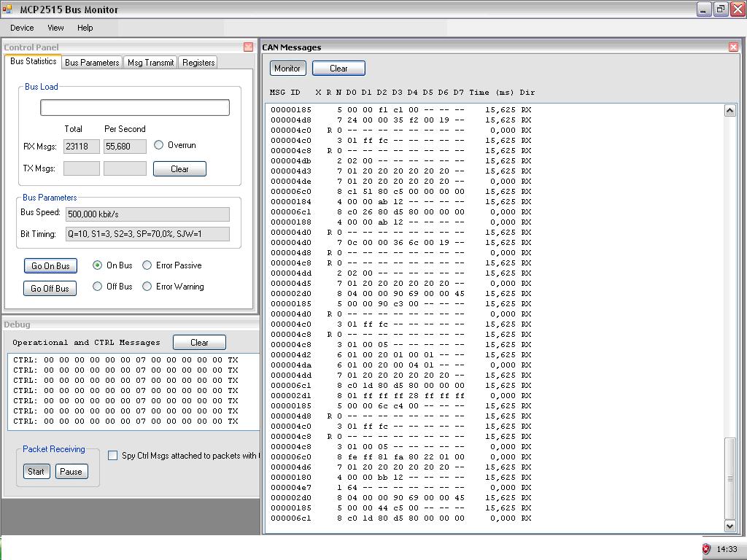Select the Error Warning radio button

[147, 286]
